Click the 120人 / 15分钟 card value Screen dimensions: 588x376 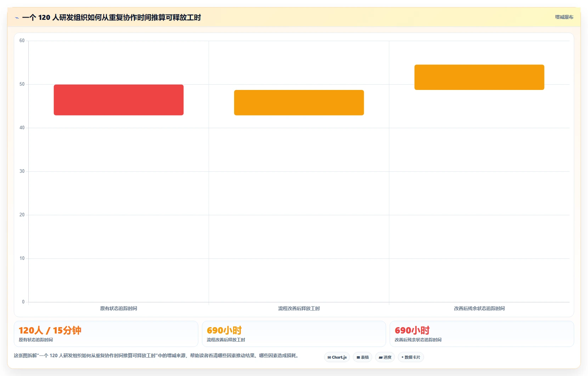[50, 330]
